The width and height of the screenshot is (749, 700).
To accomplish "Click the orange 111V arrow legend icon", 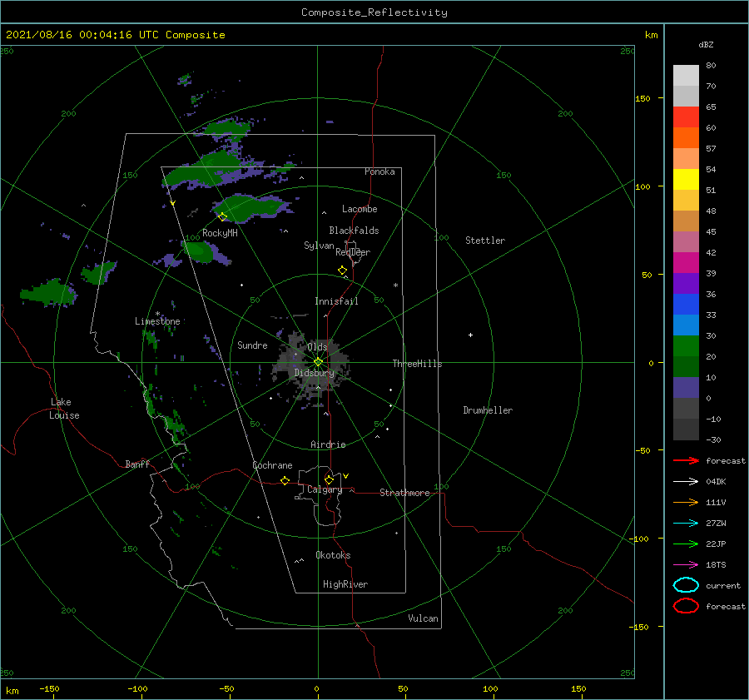I will (686, 502).
